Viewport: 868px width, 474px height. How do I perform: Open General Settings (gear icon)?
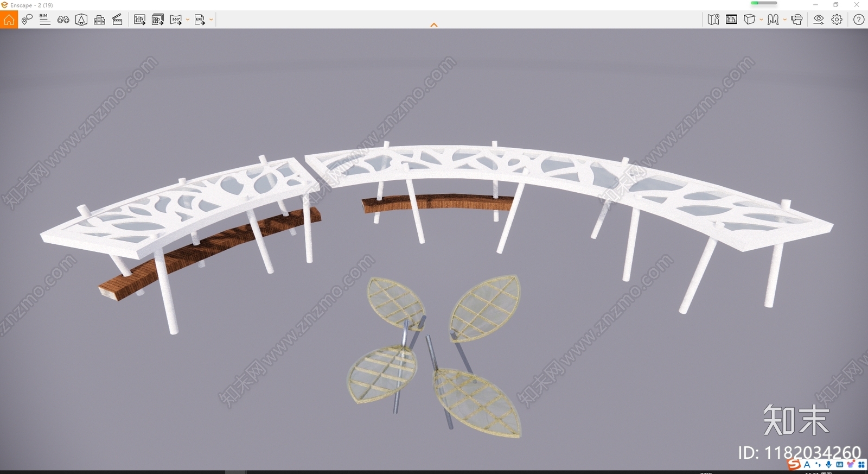point(837,20)
